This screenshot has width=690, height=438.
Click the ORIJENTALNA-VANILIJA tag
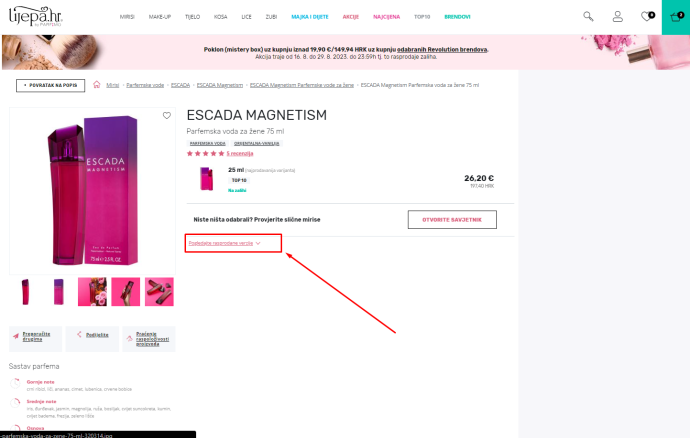point(258,143)
